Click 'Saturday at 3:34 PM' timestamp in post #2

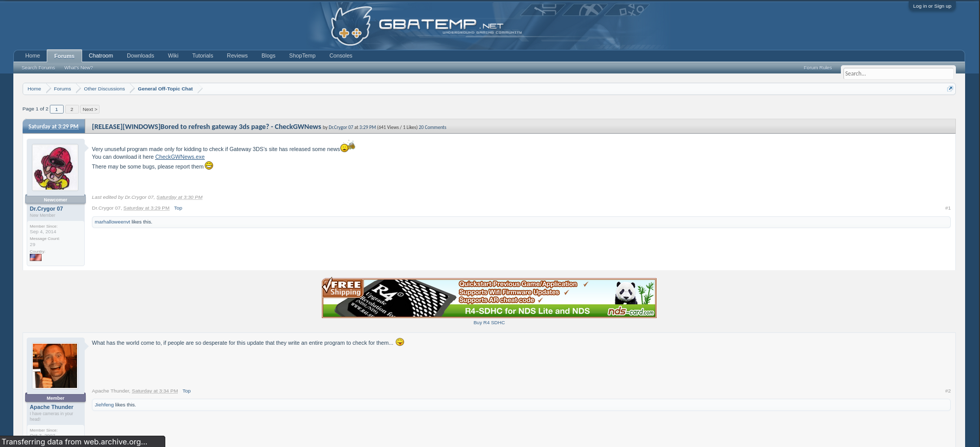pos(155,391)
